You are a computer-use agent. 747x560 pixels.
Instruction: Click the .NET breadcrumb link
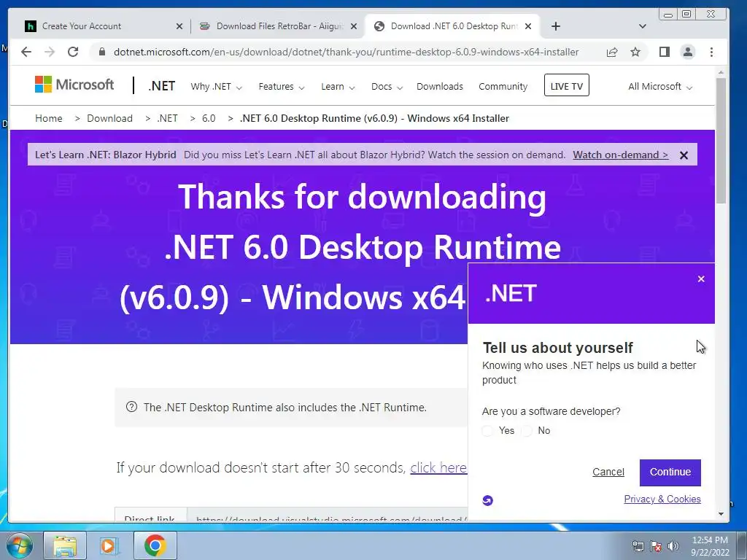pyautogui.click(x=167, y=118)
